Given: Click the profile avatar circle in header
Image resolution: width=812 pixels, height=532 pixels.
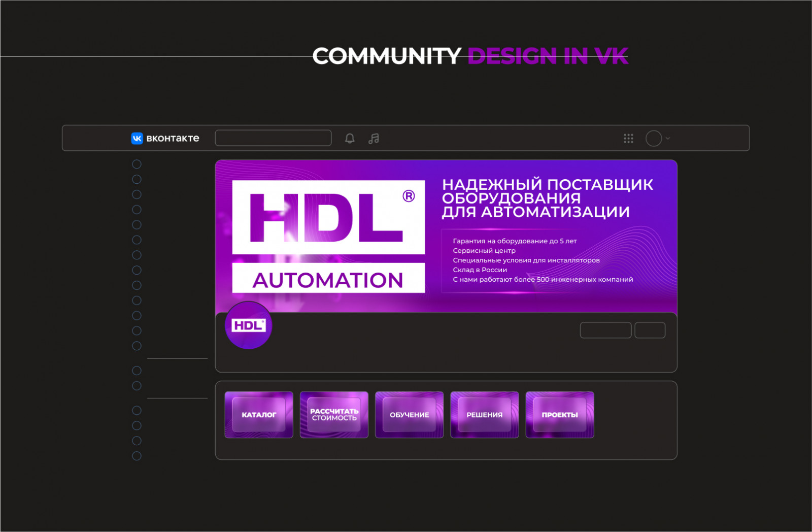Looking at the screenshot, I should (x=654, y=138).
